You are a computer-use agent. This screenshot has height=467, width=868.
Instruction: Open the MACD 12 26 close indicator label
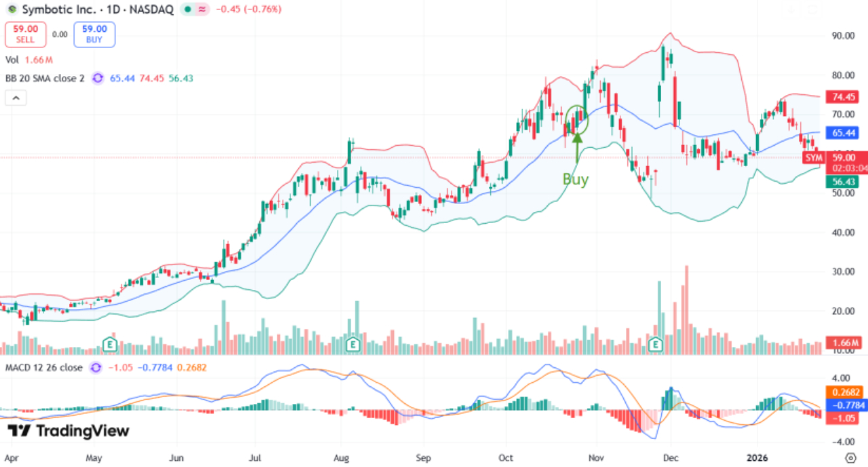click(44, 367)
